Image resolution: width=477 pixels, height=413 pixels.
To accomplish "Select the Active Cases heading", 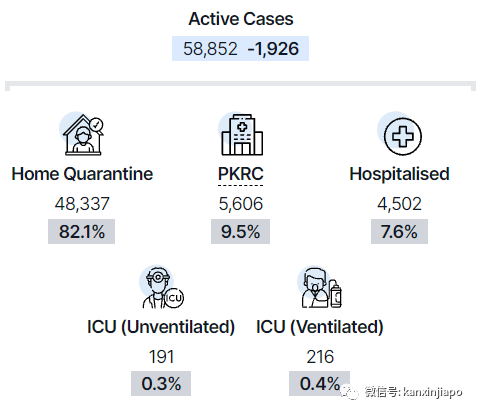I will coord(241,19).
